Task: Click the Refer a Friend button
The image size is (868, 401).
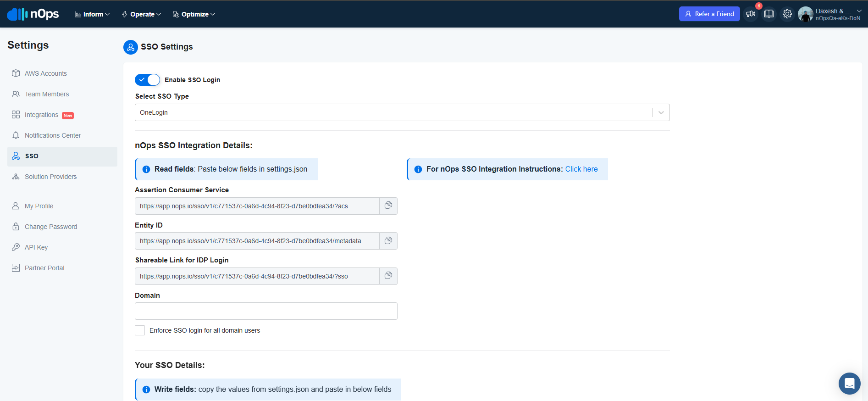Action: pyautogui.click(x=709, y=14)
